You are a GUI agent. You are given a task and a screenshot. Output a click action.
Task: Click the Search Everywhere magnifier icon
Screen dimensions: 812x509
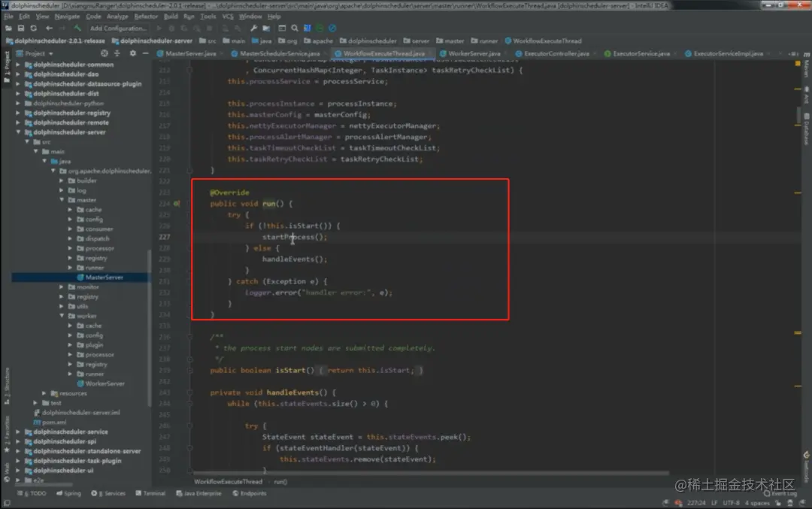pyautogui.click(x=295, y=29)
